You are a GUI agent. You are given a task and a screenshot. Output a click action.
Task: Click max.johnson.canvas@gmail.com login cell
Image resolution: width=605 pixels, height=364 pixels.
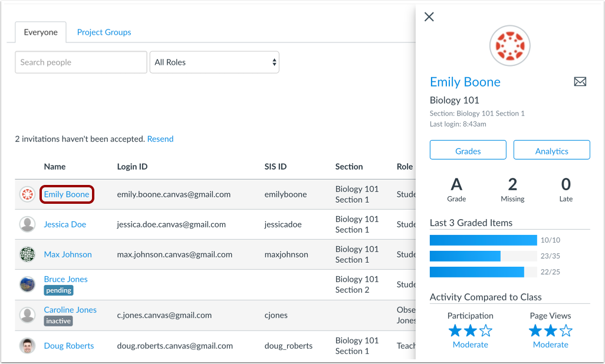click(x=175, y=254)
